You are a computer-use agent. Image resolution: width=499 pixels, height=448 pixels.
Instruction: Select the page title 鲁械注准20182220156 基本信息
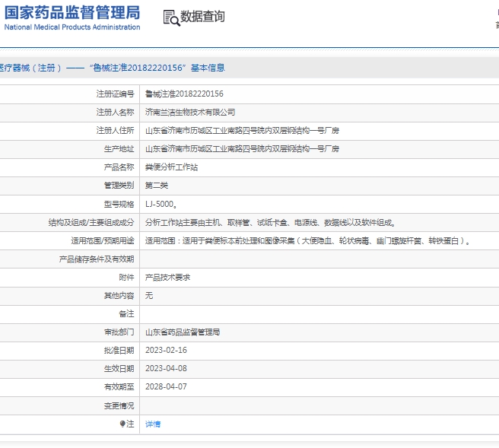pyautogui.click(x=157, y=68)
